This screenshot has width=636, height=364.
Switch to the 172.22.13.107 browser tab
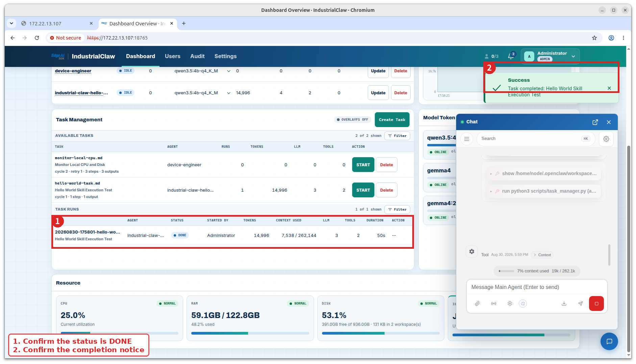[57, 23]
